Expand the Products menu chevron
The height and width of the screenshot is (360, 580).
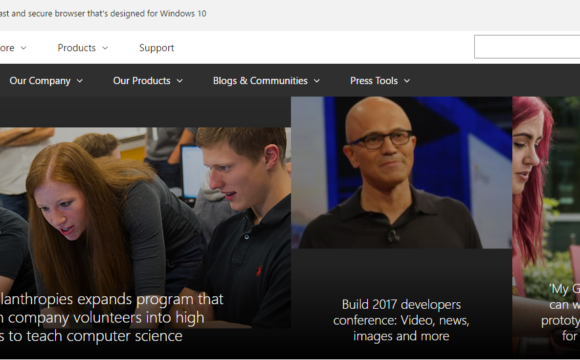[105, 48]
